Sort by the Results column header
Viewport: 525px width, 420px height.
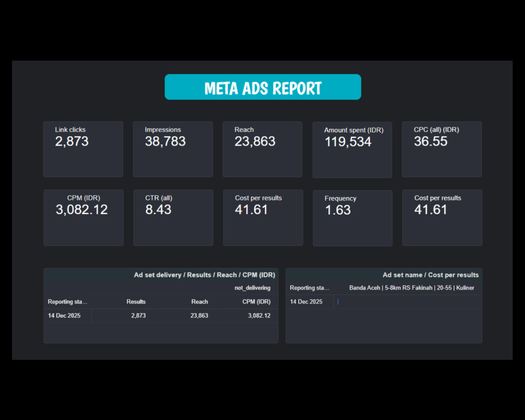pos(136,302)
